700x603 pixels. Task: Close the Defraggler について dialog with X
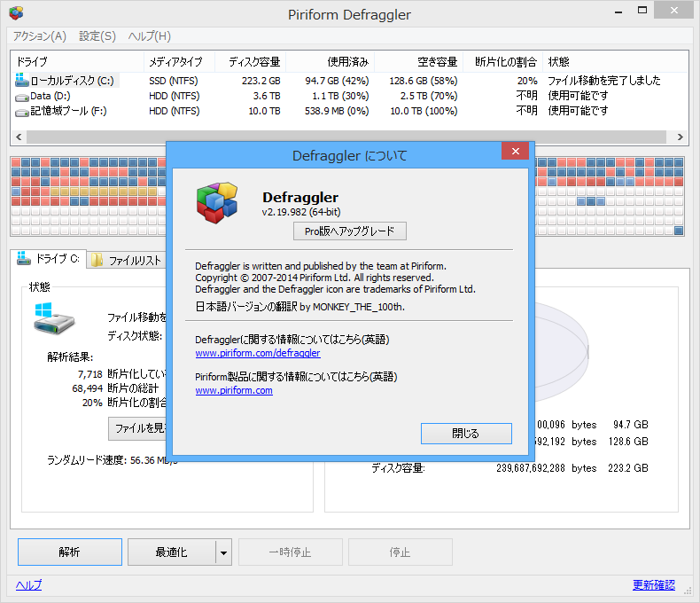(x=515, y=151)
